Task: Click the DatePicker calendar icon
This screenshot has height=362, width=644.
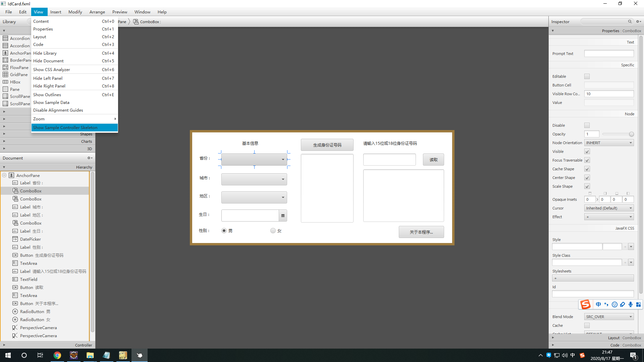Action: (x=283, y=216)
